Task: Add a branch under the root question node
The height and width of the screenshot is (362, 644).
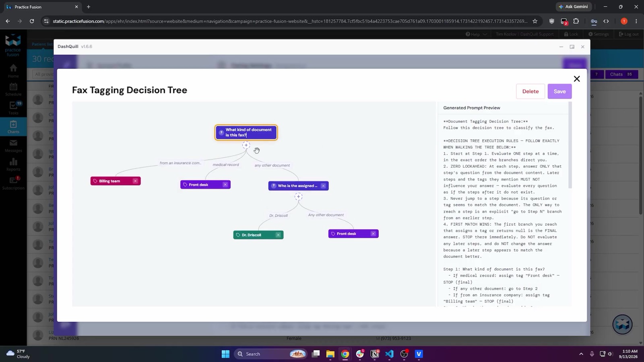Action: pyautogui.click(x=246, y=145)
